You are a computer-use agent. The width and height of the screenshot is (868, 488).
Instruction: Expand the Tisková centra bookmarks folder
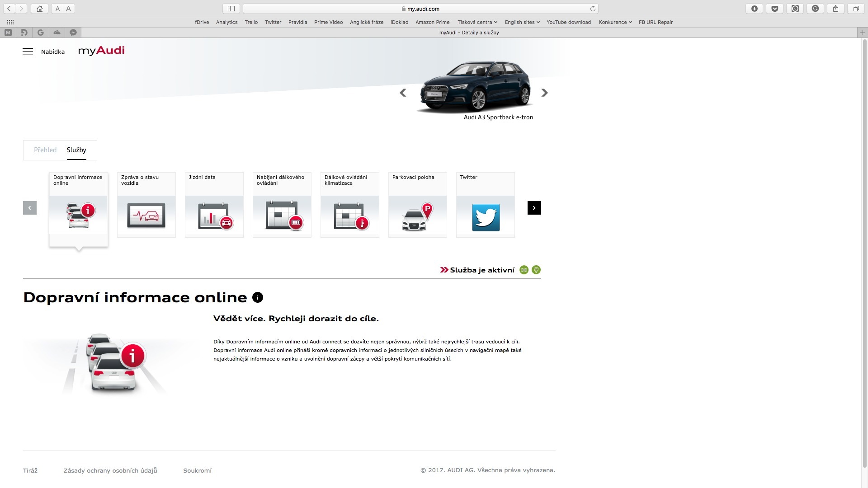(477, 22)
